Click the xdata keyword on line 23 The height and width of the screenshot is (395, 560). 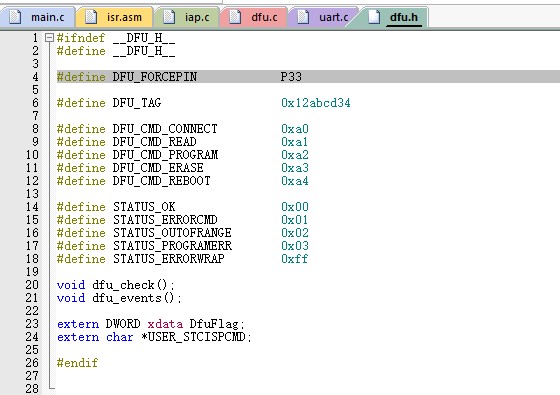coord(165,324)
